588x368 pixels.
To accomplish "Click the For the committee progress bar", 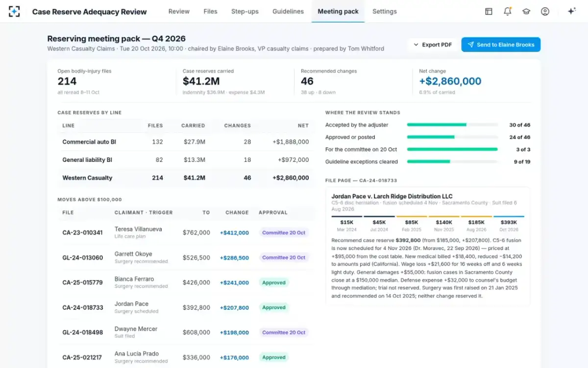I will (452, 149).
